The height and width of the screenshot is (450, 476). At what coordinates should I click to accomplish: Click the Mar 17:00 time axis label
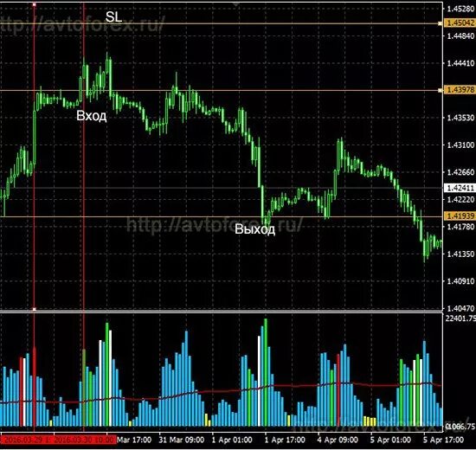pos(134,440)
